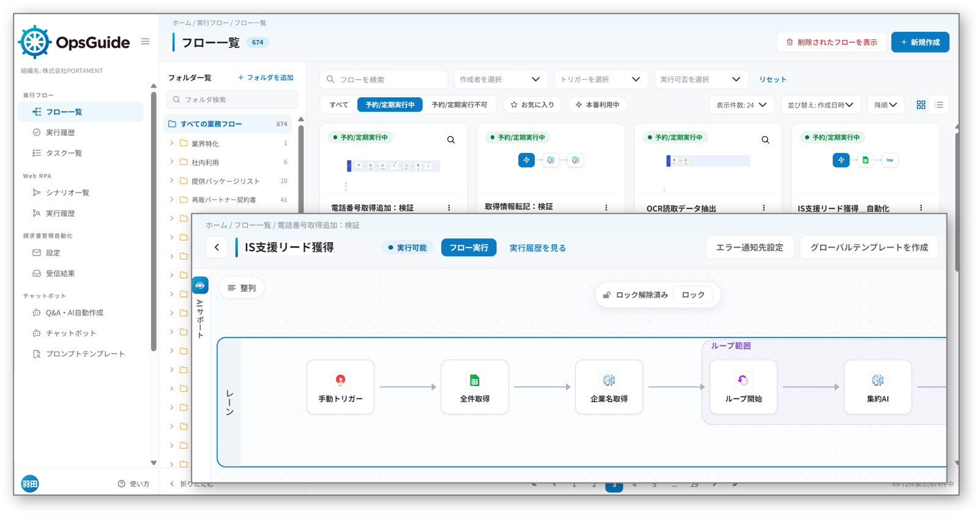
Task: Open more options for IS支援リード獲得_自動化
Action: (921, 208)
